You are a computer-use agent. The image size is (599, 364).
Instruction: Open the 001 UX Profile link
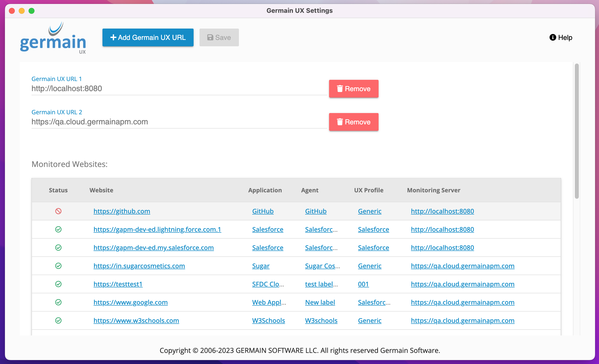point(363,284)
